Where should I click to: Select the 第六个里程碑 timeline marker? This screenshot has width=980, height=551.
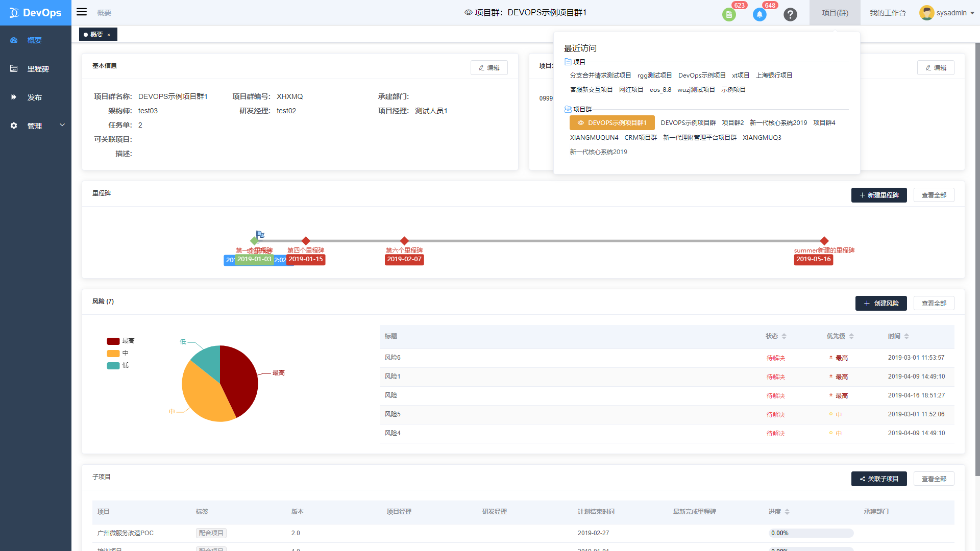404,241
